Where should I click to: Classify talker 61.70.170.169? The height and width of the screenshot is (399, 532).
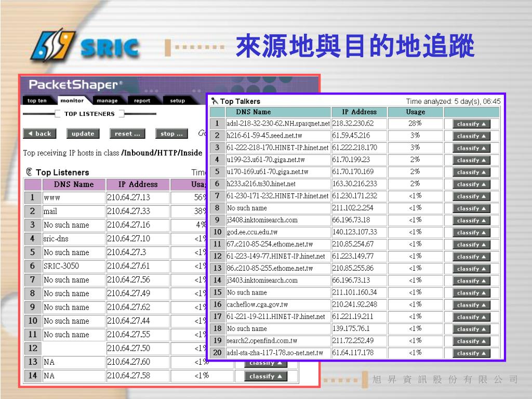pos(471,172)
